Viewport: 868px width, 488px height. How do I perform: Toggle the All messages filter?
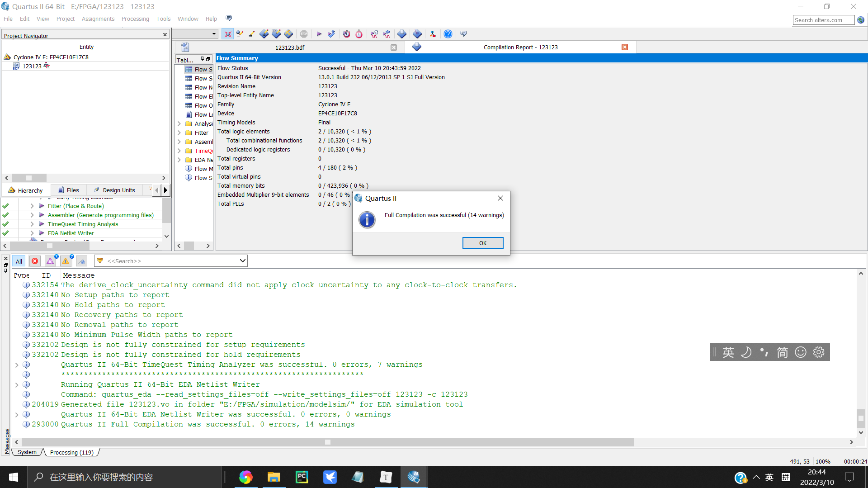(x=19, y=261)
